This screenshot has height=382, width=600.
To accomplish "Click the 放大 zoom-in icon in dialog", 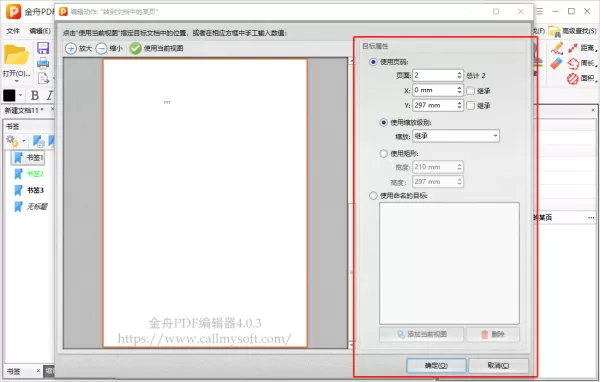I will (x=71, y=49).
